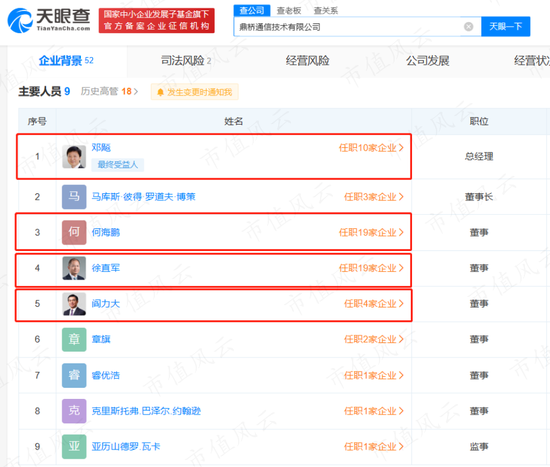
Task: Expand 任职1家企业 for 睿优浩
Action: [374, 375]
